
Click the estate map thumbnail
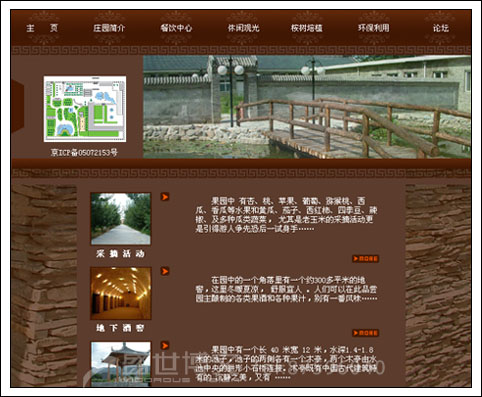85,109
